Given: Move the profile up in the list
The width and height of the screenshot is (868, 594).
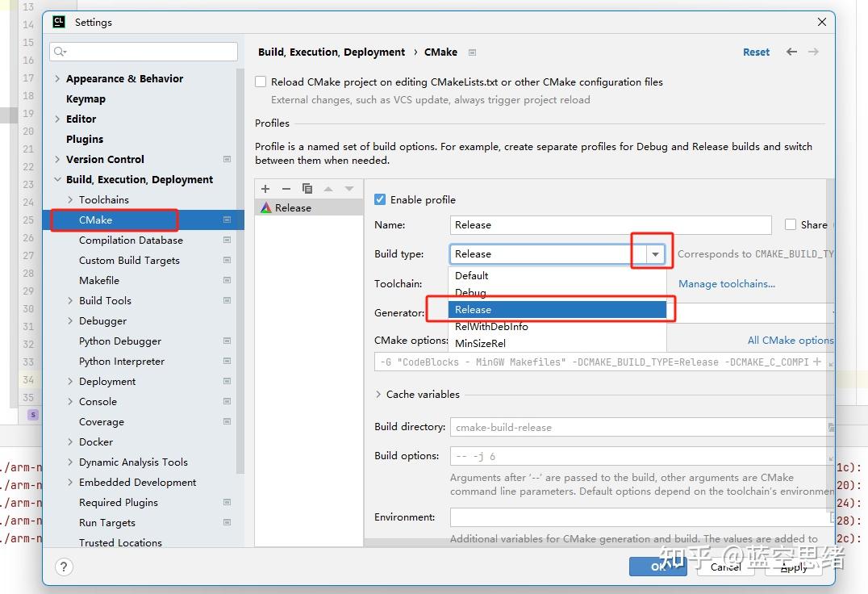Looking at the screenshot, I should pos(328,189).
